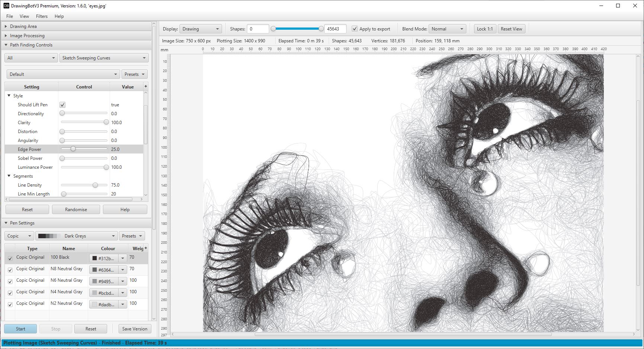This screenshot has height=349, width=644.
Task: Open the Display mode Drawing dropdown
Action: [x=201, y=29]
